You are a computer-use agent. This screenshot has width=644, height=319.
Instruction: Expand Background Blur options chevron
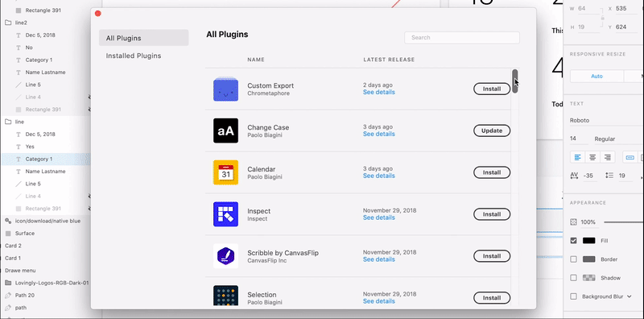pyautogui.click(x=630, y=296)
